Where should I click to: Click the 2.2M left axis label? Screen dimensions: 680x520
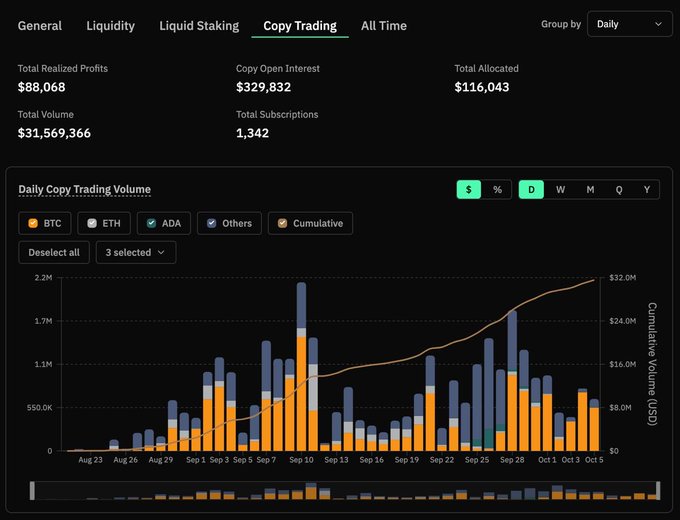[x=43, y=278]
